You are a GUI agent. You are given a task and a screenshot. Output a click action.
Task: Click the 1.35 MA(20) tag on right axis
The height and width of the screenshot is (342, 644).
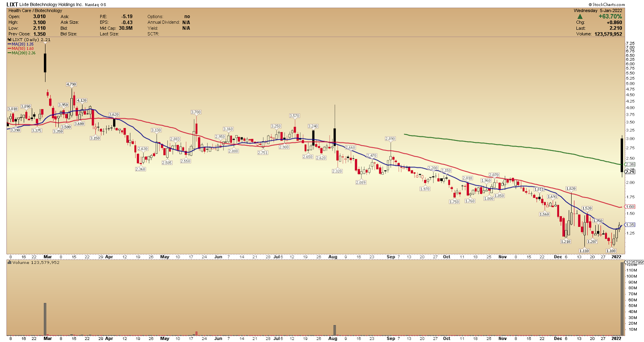(630, 225)
